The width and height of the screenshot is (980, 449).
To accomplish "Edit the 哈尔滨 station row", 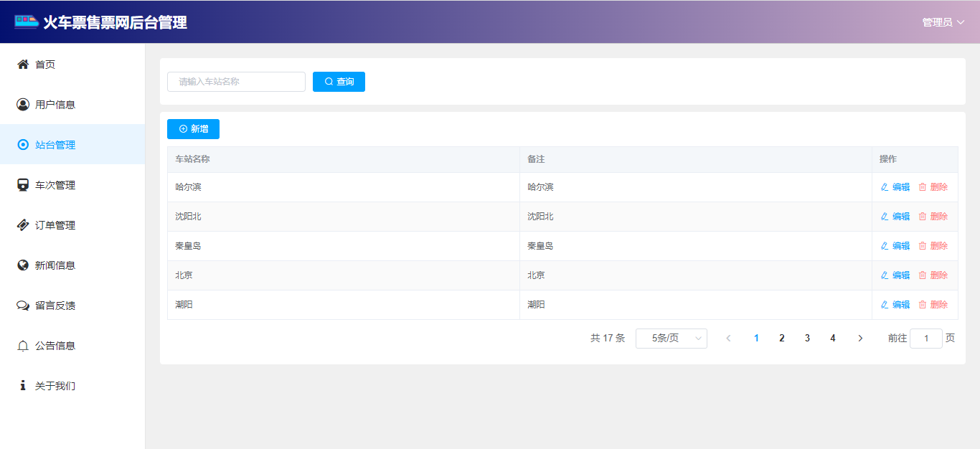I will (x=895, y=187).
